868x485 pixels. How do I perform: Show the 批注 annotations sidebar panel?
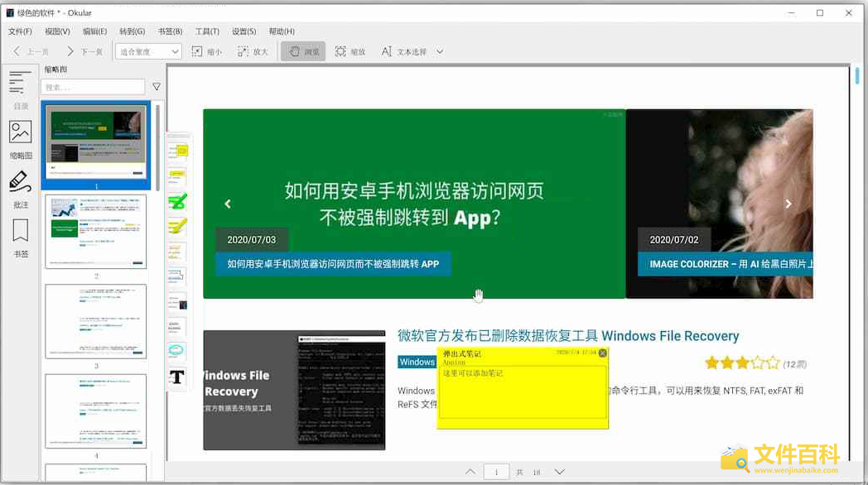(x=21, y=190)
